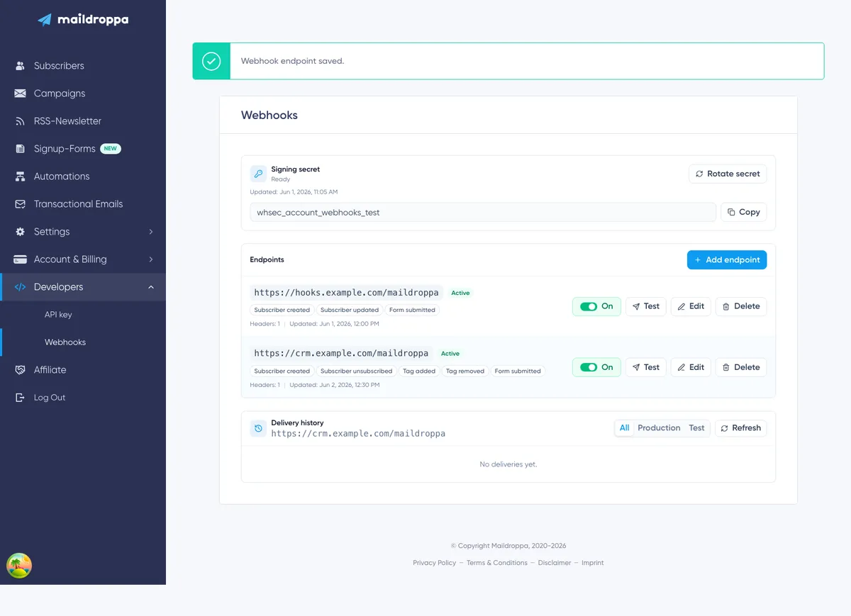
Task: Click the Subscriber updated event tag
Action: [x=350, y=310]
